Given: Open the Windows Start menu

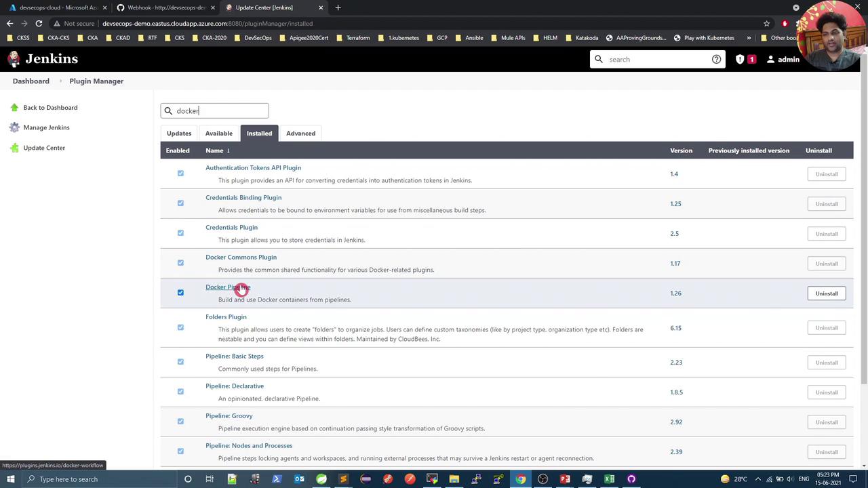Looking at the screenshot, I should [x=10, y=479].
